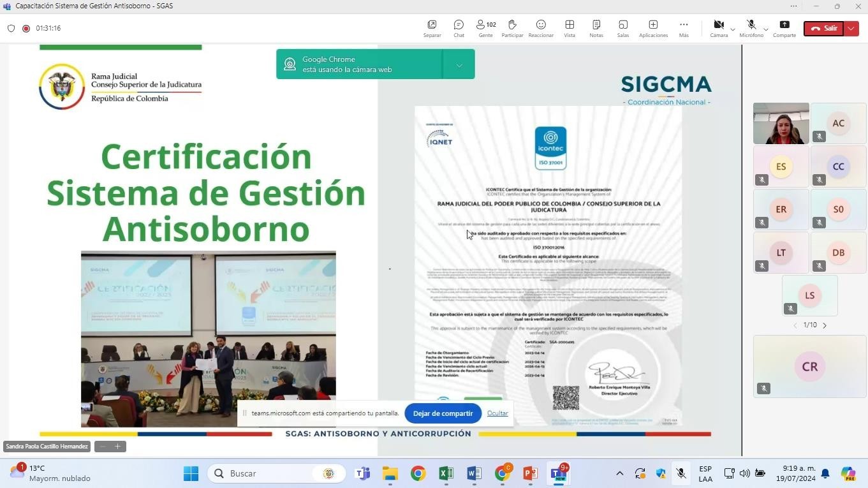Open Copilot from the taskbar
The width and height of the screenshot is (868, 488).
pyautogui.click(x=848, y=473)
